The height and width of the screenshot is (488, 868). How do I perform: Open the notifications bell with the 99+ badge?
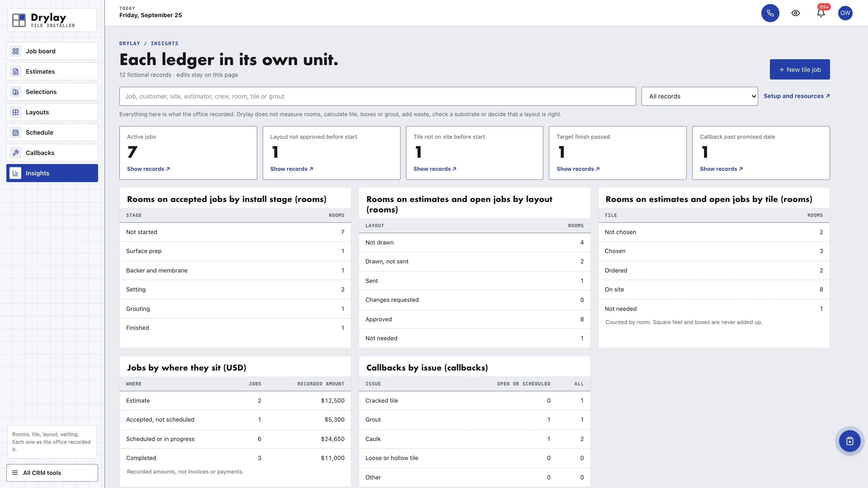821,13
